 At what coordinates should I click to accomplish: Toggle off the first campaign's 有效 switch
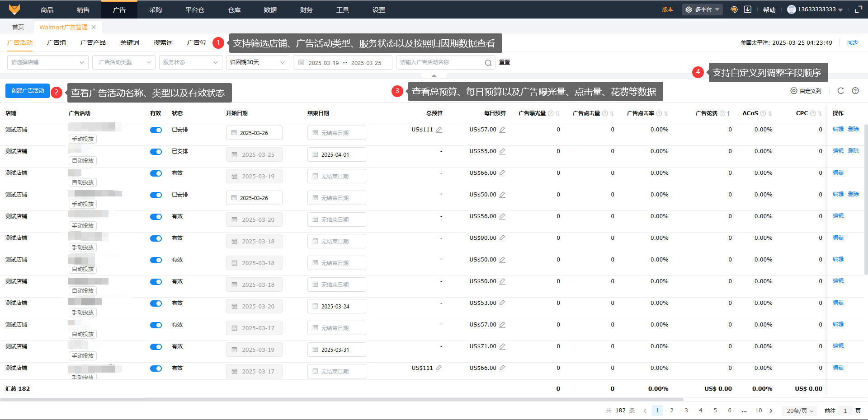coord(156,130)
